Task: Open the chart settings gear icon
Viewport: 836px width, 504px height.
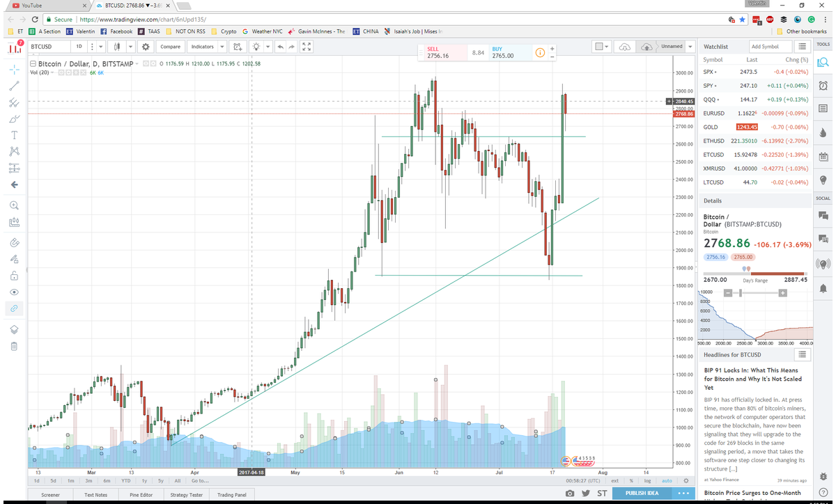Action: click(x=146, y=47)
